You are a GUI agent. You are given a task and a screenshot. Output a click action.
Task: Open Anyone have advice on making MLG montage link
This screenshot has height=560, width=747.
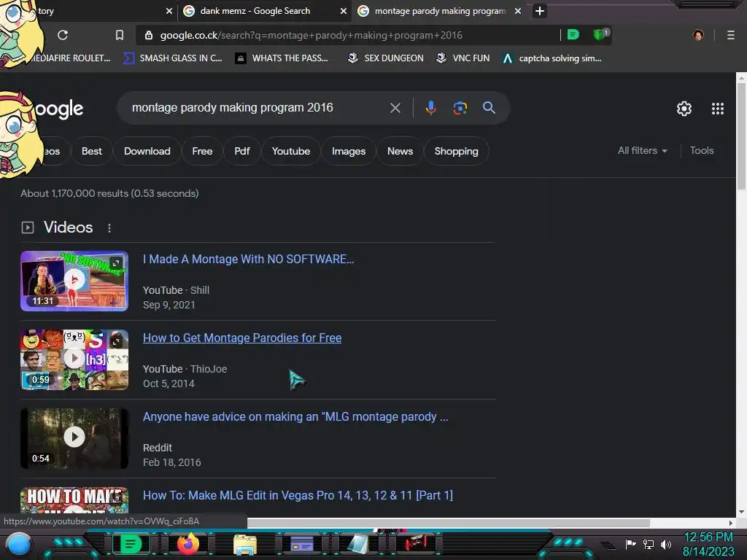point(295,416)
